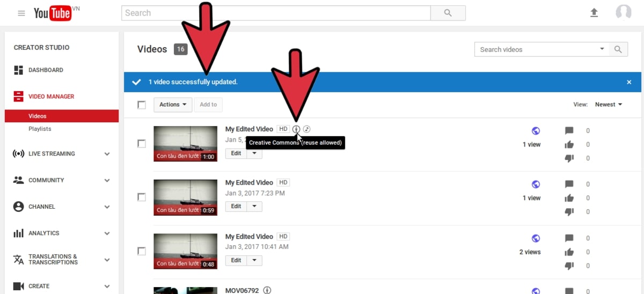Image resolution: width=644 pixels, height=294 pixels.
Task: Expand the Live Streaming section chevron
Action: (107, 154)
